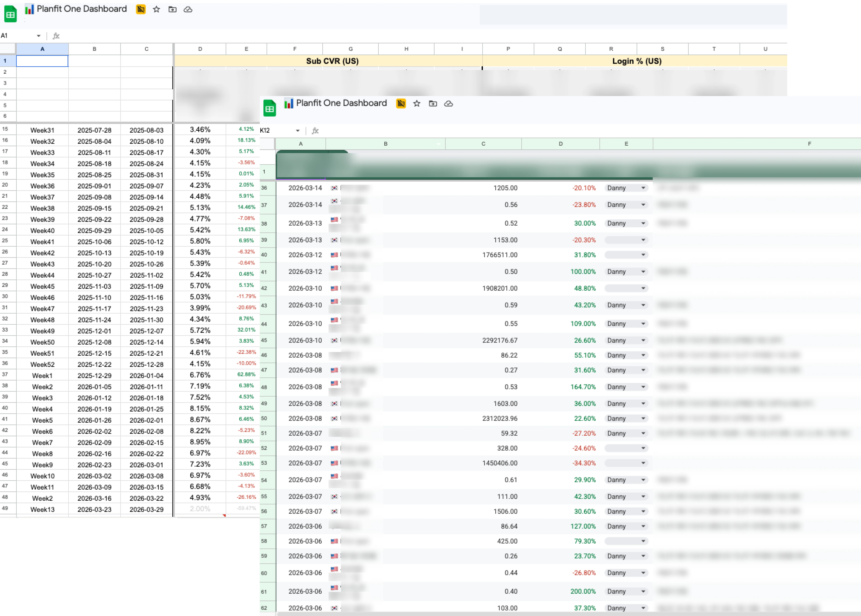This screenshot has height=616, width=861.
Task: Star the Planfit One Dashboard spreadsheet
Action: tap(416, 103)
